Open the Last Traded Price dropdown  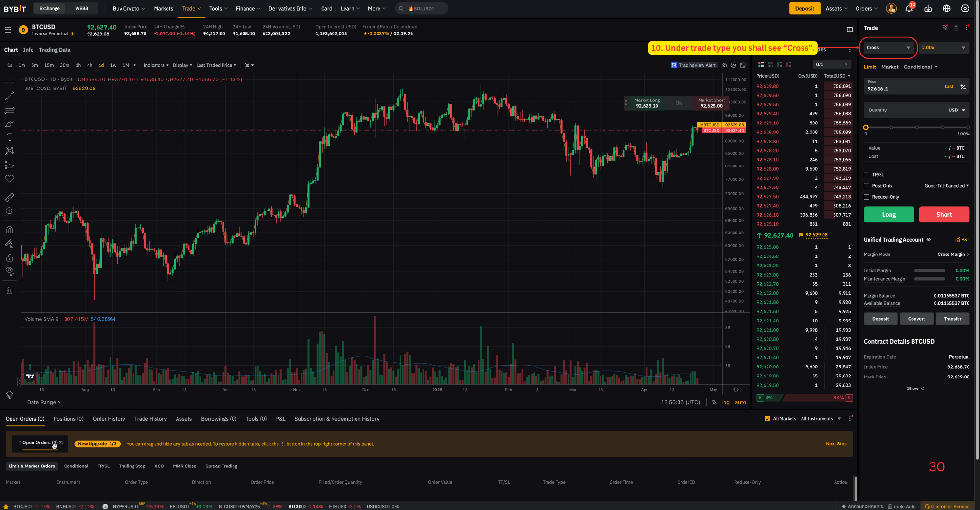coord(216,65)
